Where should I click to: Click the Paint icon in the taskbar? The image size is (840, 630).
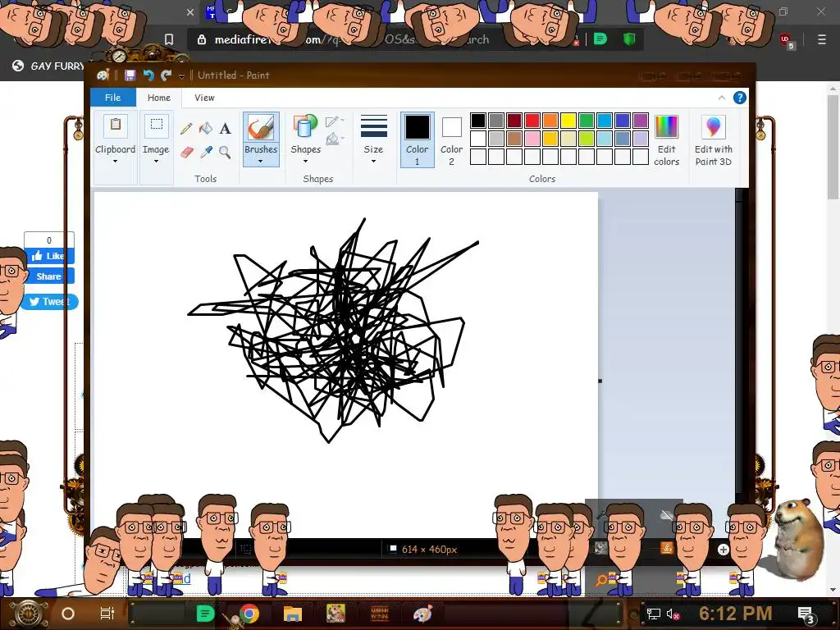click(422, 614)
